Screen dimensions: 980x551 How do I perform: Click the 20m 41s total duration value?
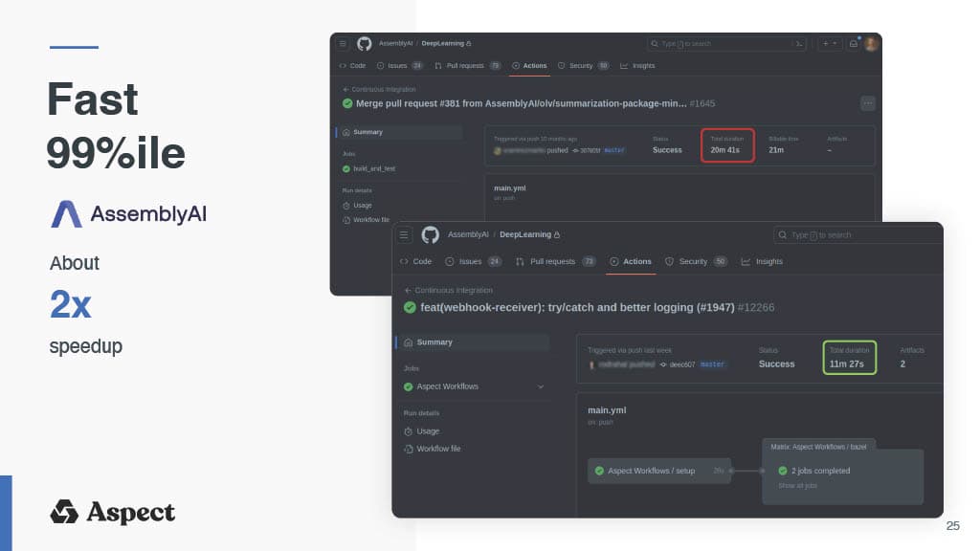(725, 150)
